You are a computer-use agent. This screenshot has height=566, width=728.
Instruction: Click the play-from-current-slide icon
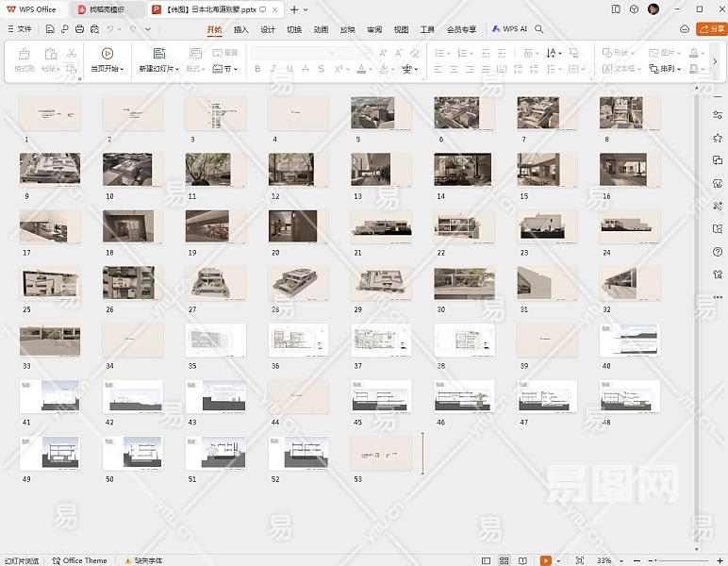[107, 54]
